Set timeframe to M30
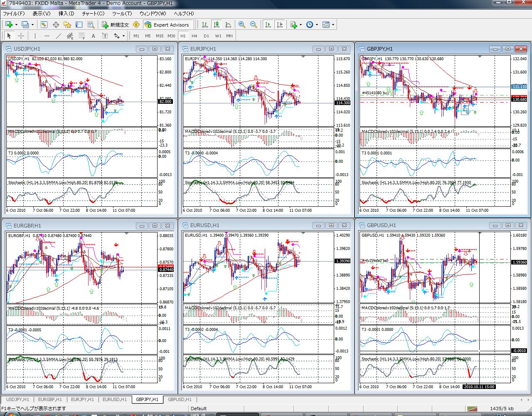Image resolution: width=532 pixels, height=416 pixels. point(171,36)
